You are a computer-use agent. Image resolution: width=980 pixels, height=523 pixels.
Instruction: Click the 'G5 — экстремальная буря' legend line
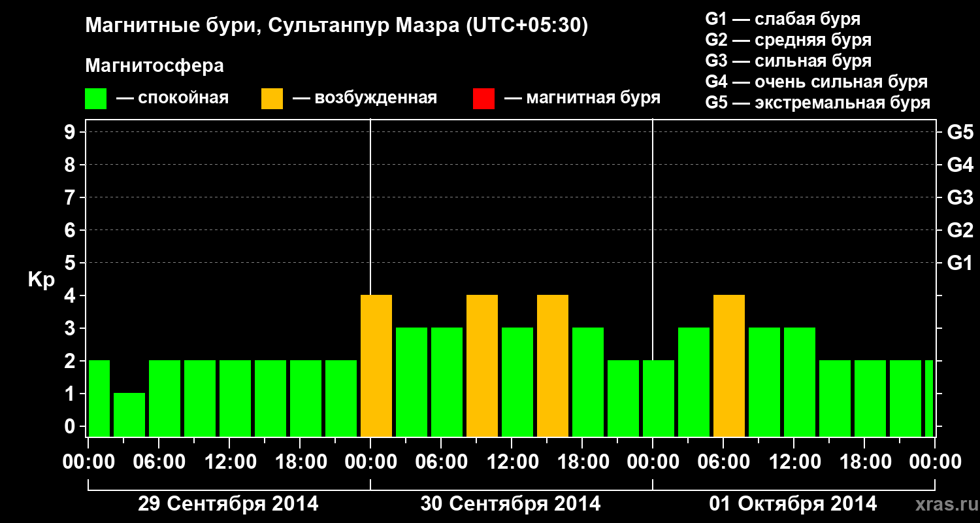tap(817, 103)
